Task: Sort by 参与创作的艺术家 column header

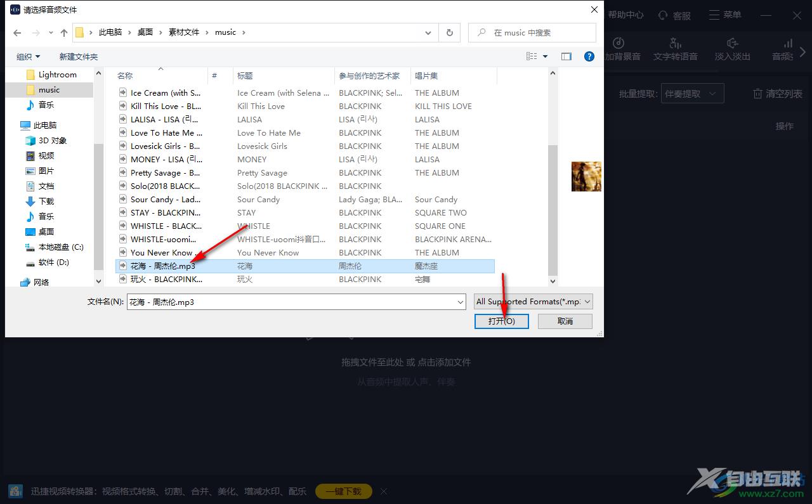Action: pyautogui.click(x=369, y=75)
